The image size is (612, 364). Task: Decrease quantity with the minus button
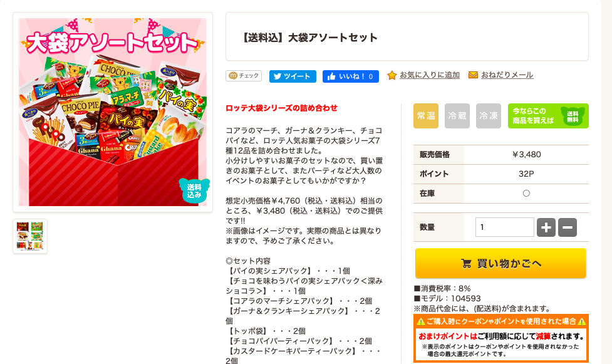[x=568, y=227]
